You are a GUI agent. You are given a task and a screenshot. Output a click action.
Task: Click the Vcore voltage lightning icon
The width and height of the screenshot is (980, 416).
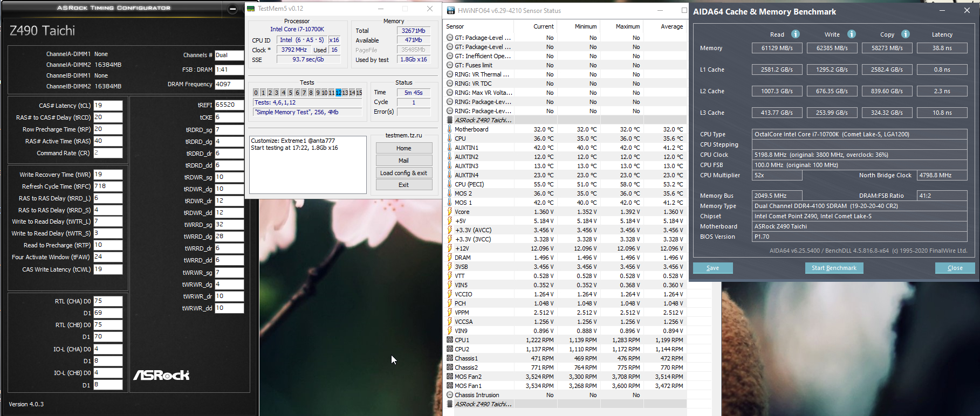tap(450, 212)
